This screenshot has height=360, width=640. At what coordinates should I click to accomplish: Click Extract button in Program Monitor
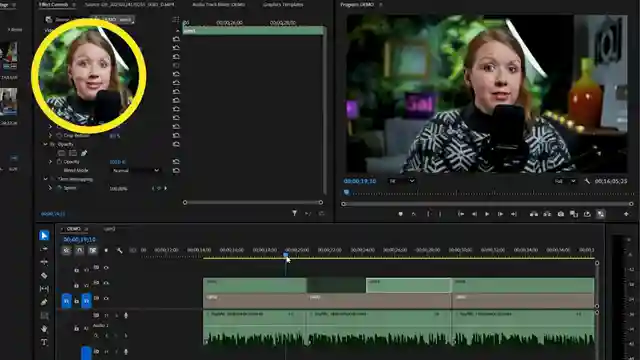547,214
